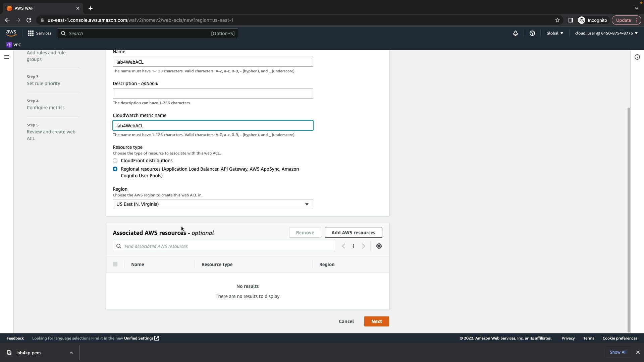The image size is (644, 362).
Task: Click the VPC shortcut icon
Action: tap(9, 45)
